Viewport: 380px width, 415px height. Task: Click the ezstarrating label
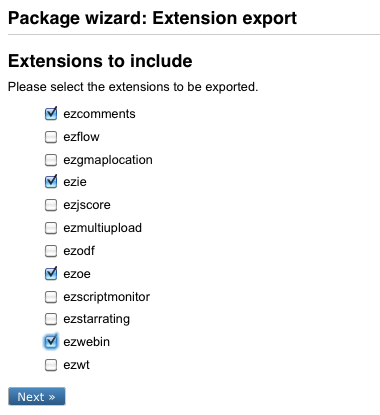(97, 319)
